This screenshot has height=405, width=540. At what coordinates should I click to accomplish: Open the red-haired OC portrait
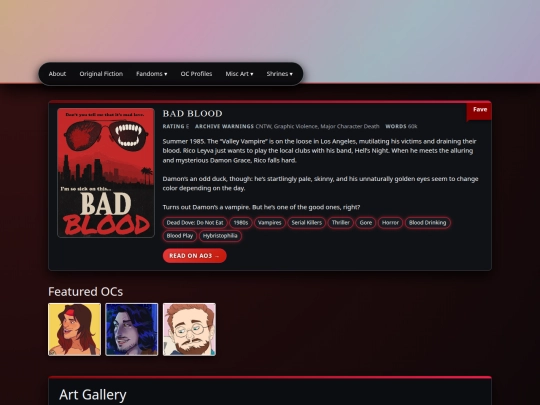point(74,329)
